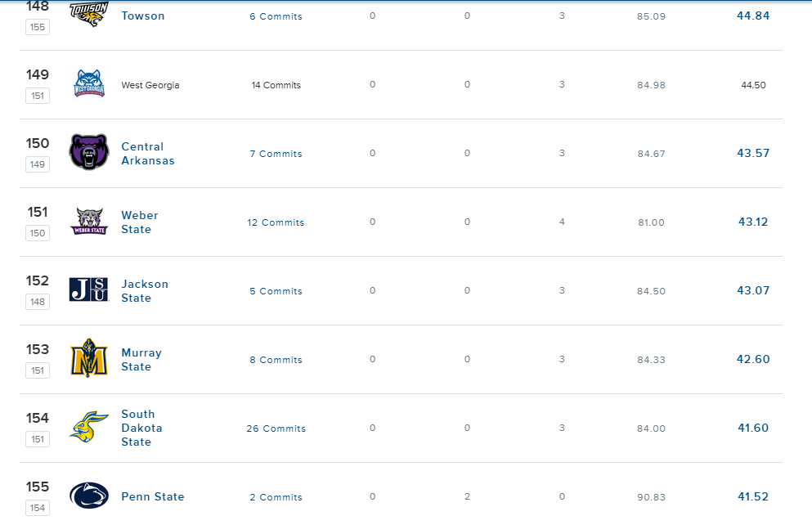View Central Arkansas 7 Commits
The width and height of the screenshot is (812, 525).
pos(276,154)
